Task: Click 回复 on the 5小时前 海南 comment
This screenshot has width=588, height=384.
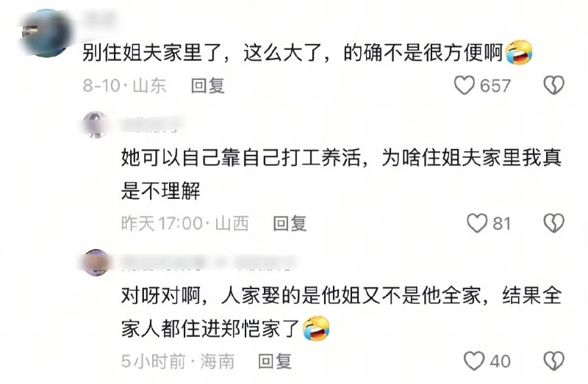Action: [x=275, y=361]
